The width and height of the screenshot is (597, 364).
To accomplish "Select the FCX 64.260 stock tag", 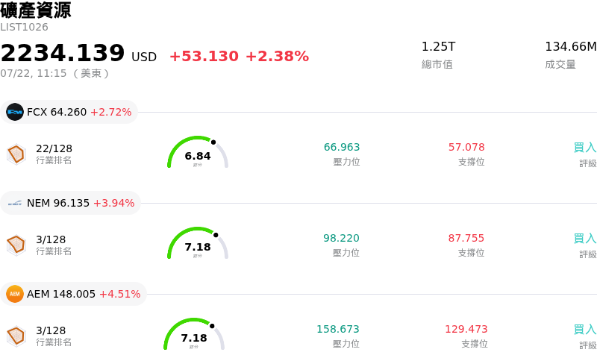I will [69, 112].
